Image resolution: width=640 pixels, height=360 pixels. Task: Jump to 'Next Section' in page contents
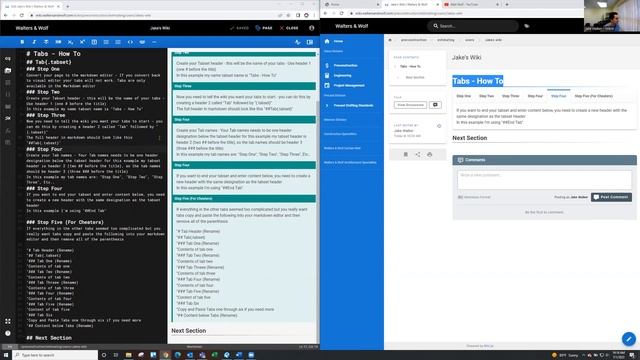(x=415, y=77)
